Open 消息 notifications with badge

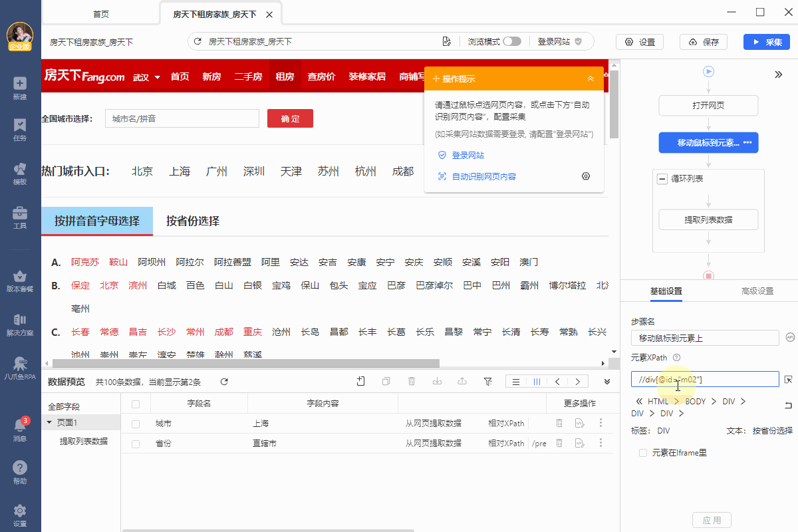20,430
